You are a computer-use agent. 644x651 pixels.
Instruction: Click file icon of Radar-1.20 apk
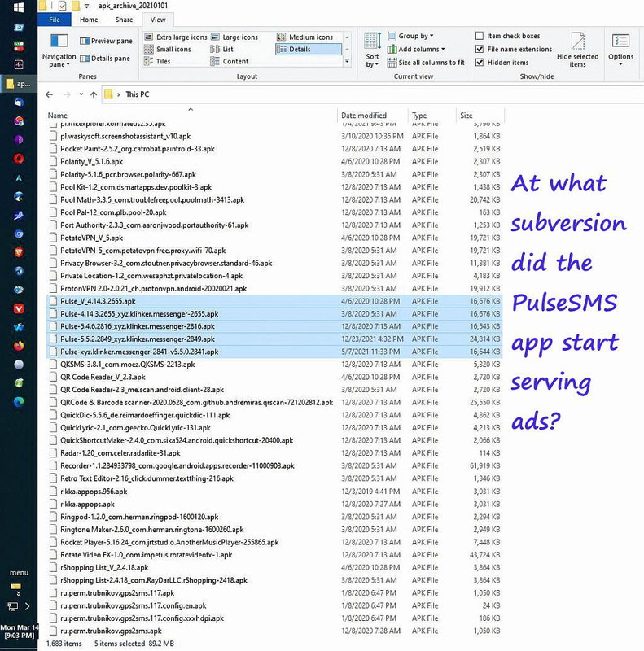click(x=53, y=453)
